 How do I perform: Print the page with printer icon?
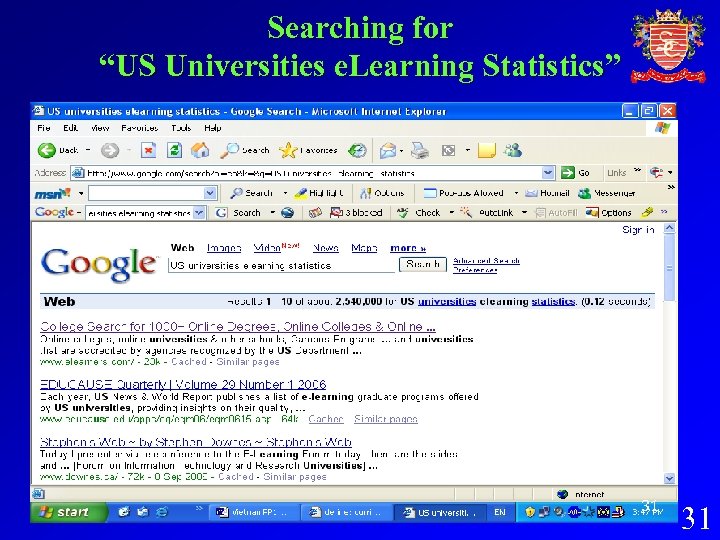[420, 150]
